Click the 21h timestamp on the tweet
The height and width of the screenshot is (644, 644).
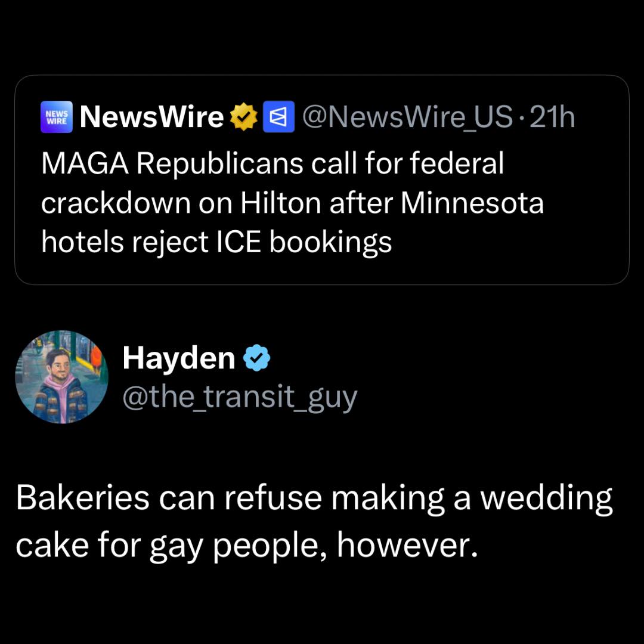(x=553, y=117)
